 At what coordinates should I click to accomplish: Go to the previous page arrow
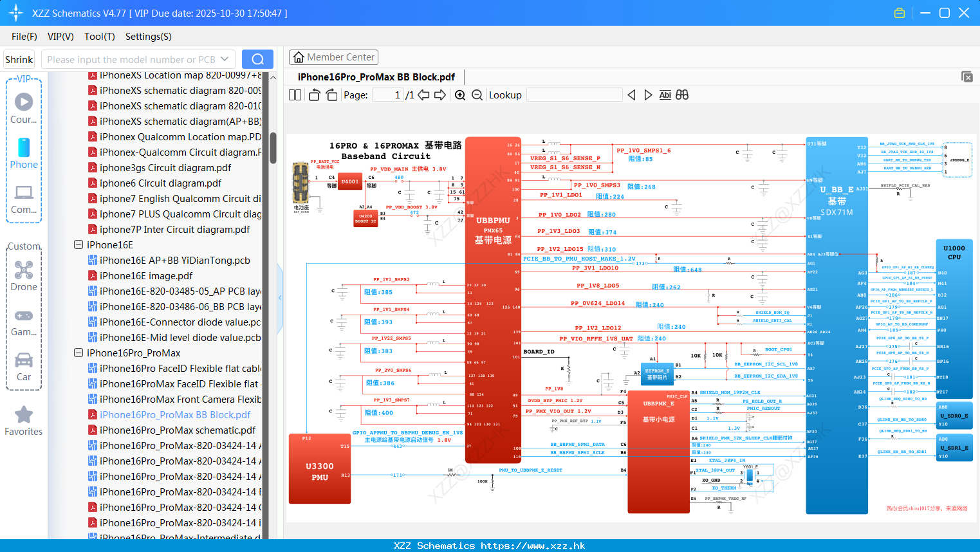(423, 95)
